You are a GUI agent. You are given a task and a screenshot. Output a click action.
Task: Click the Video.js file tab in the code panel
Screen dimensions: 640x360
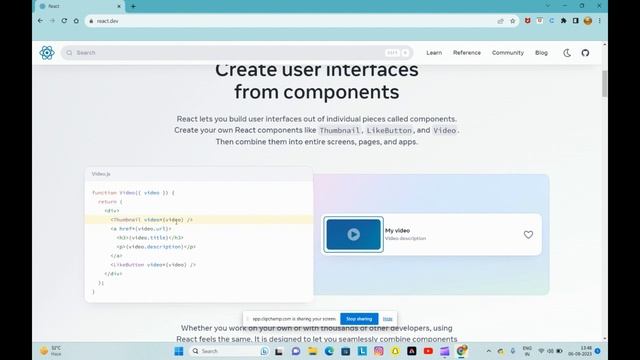pyautogui.click(x=101, y=174)
